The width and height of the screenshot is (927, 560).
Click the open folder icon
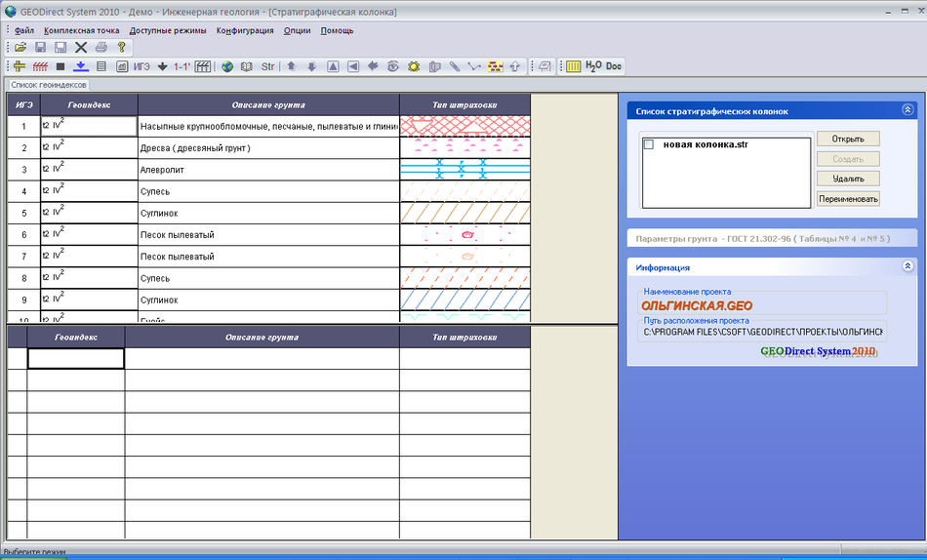(x=20, y=47)
